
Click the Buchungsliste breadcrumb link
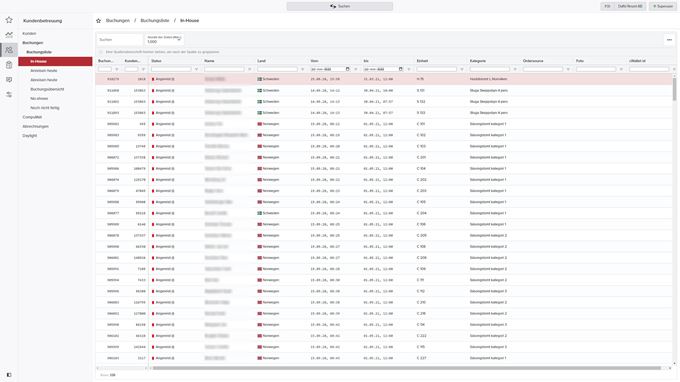(x=155, y=20)
